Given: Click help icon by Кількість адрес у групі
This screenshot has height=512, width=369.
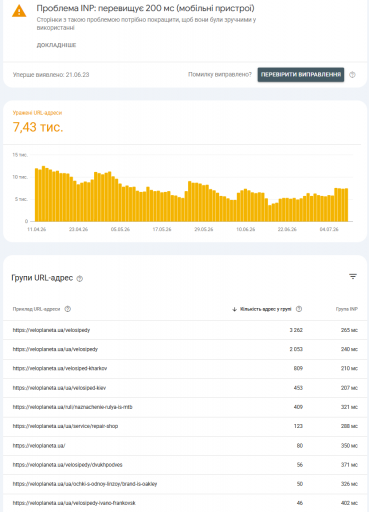Looking at the screenshot, I should [x=299, y=309].
